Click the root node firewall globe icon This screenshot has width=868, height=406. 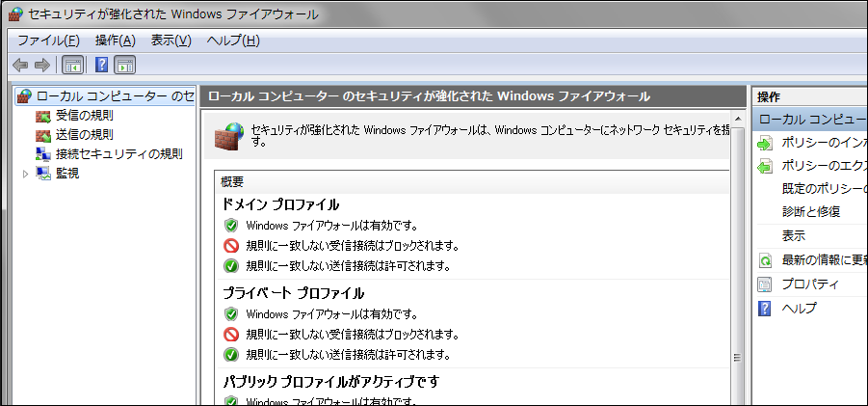coord(24,95)
